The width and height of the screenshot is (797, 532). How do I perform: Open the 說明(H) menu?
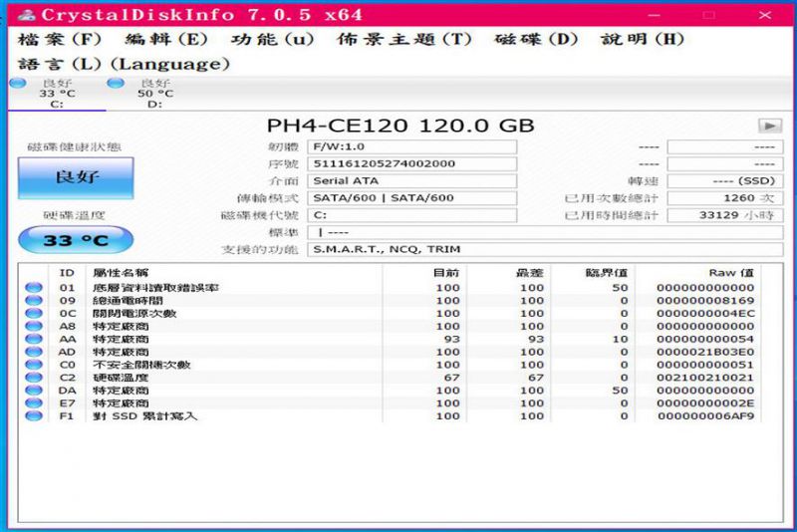click(642, 39)
